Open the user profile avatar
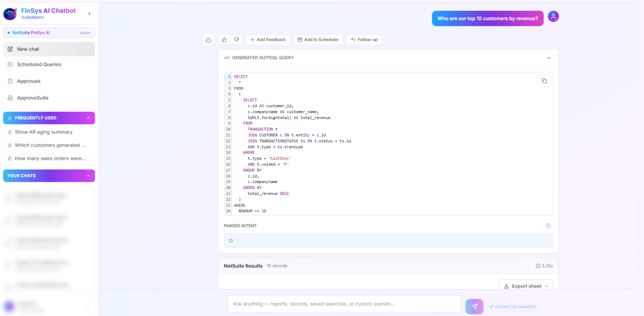 [553, 16]
